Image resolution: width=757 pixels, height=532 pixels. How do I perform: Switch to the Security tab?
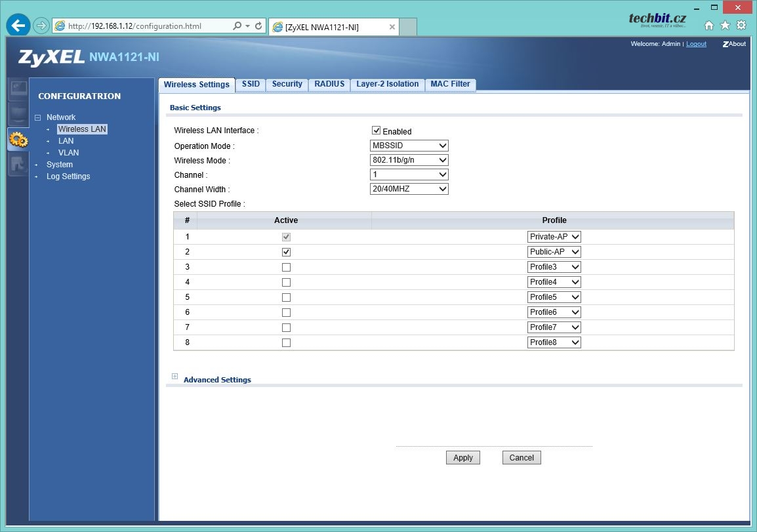coord(287,84)
